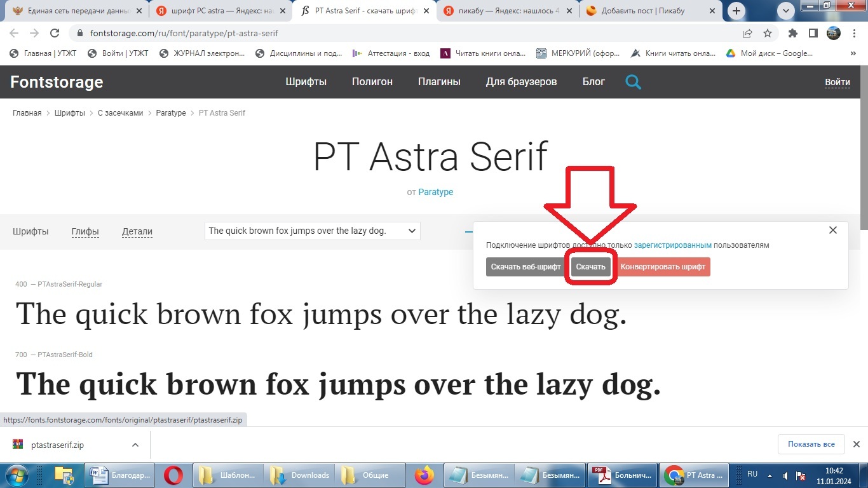
Task: Switch to the Word document 'Благодар...' taskbar item
Action: point(121,475)
